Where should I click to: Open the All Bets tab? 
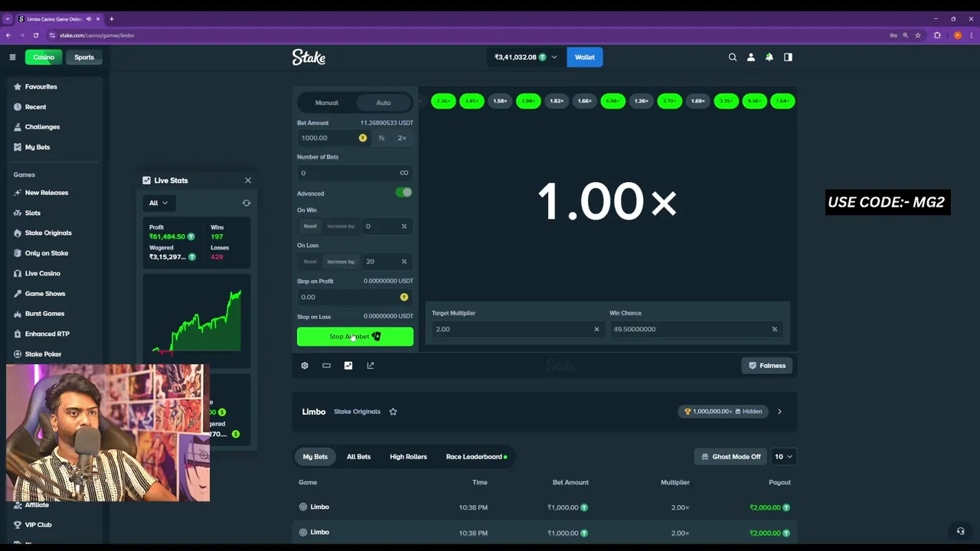point(358,457)
